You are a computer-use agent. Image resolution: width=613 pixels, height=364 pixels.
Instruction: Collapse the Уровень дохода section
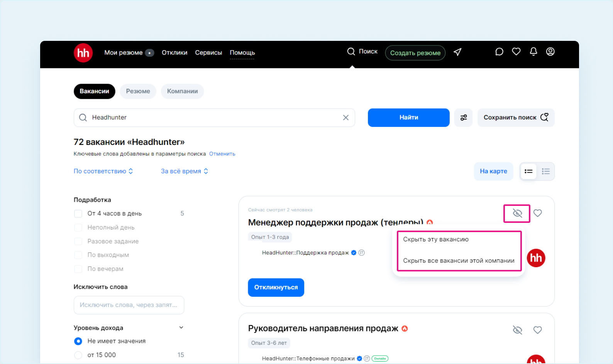(181, 328)
